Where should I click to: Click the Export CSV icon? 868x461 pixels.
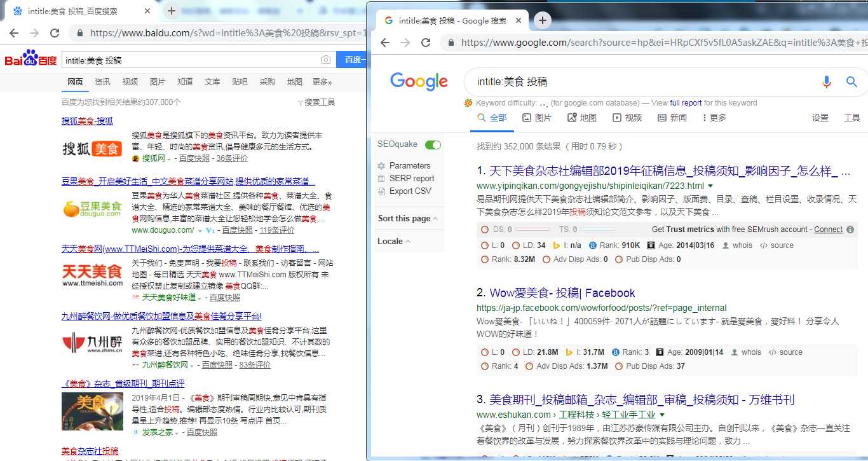[x=381, y=191]
